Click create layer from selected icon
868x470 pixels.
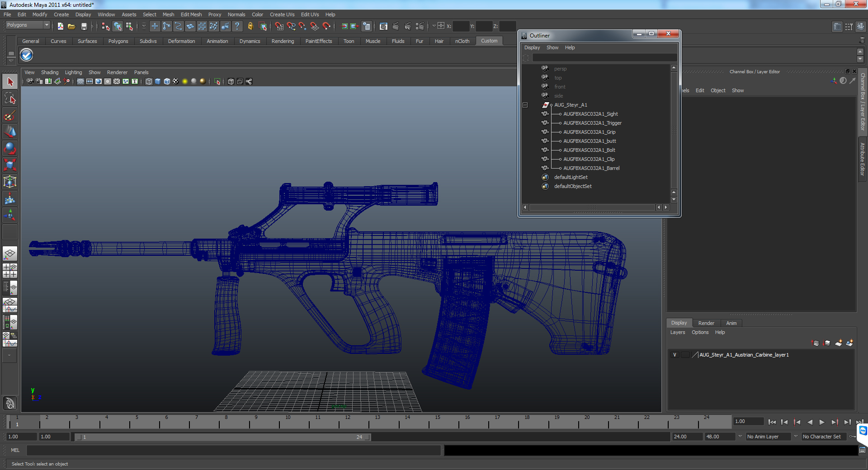tap(849, 343)
